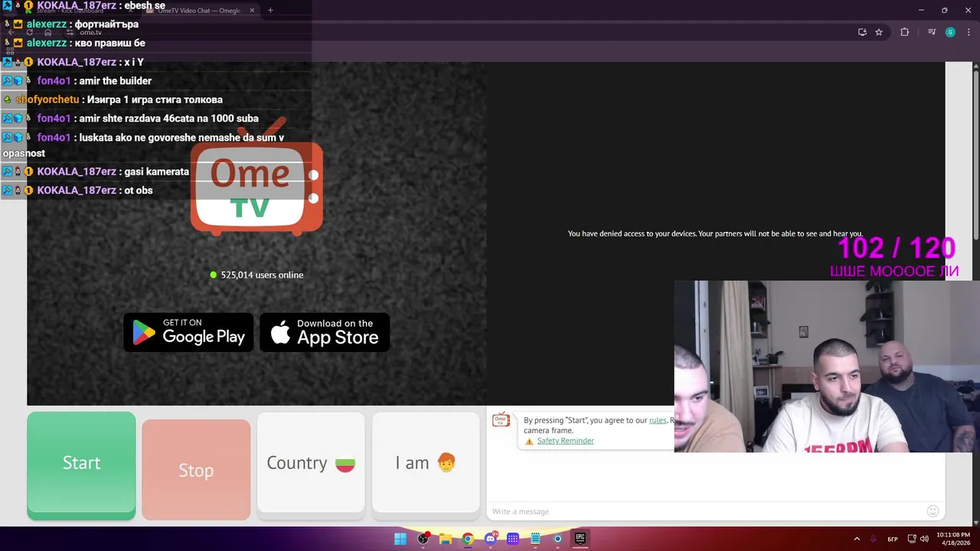The height and width of the screenshot is (551, 980).
Task: Click chat username "shofyorchetu"
Action: pos(47,99)
